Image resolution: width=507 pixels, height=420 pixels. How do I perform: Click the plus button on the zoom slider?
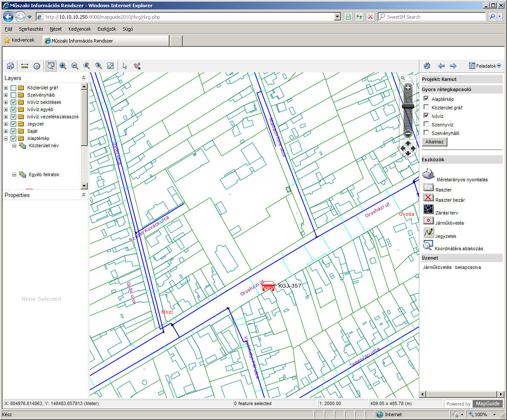click(408, 88)
